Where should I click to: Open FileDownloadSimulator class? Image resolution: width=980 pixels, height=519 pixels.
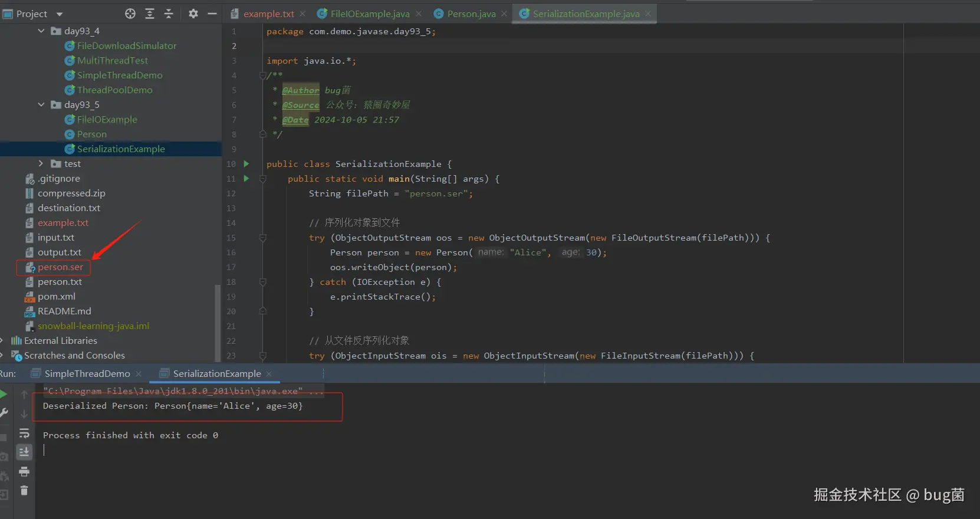click(126, 45)
